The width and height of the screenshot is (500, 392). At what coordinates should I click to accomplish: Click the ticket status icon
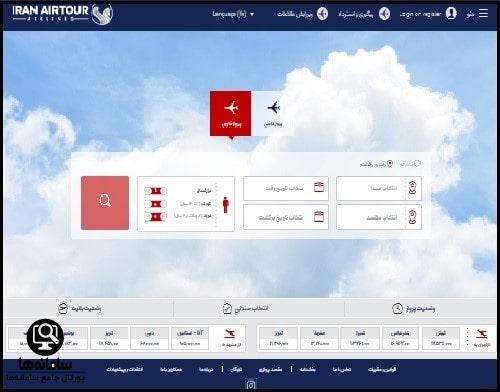pyautogui.click(x=63, y=309)
